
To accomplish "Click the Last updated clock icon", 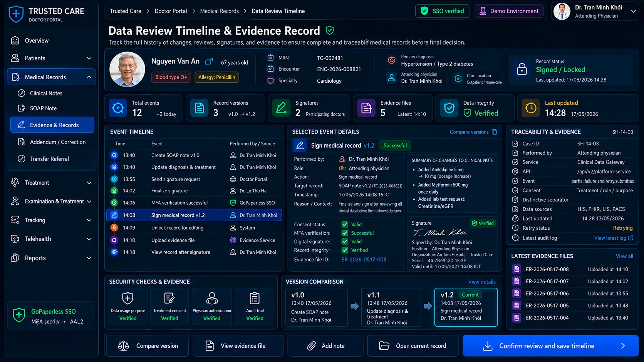I will click(531, 108).
